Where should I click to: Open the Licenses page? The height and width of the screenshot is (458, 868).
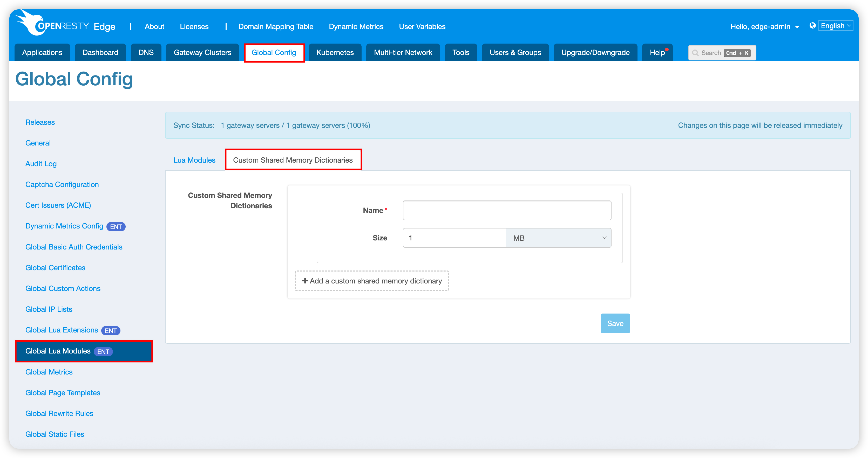(194, 27)
